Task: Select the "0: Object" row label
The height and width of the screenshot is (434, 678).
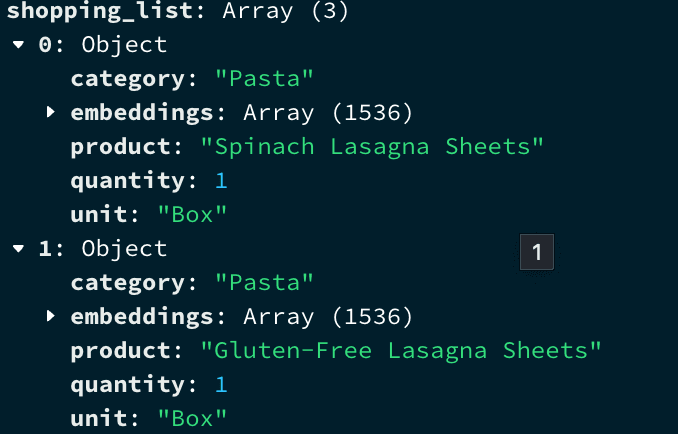Action: (x=102, y=45)
